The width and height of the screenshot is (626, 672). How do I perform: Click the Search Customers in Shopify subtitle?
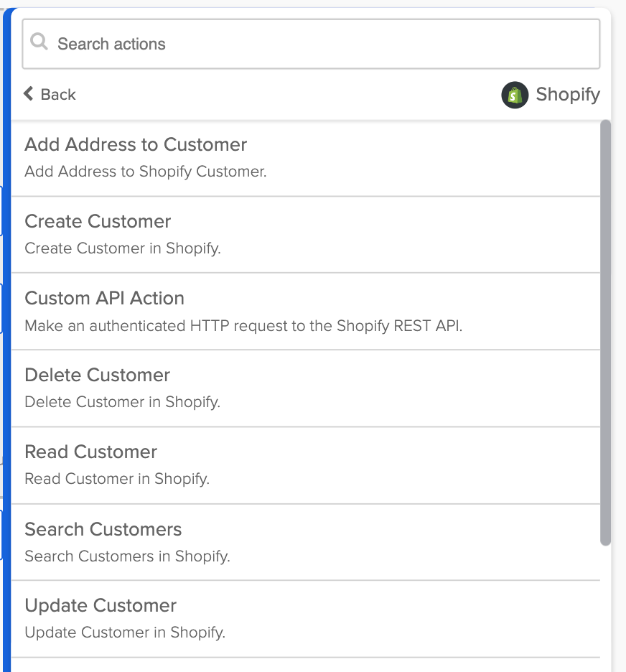click(127, 556)
